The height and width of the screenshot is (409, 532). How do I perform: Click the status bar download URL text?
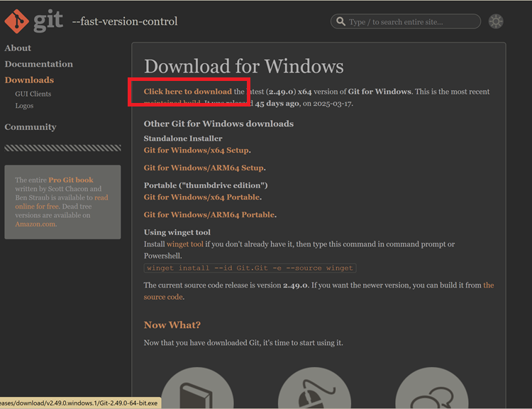click(79, 403)
